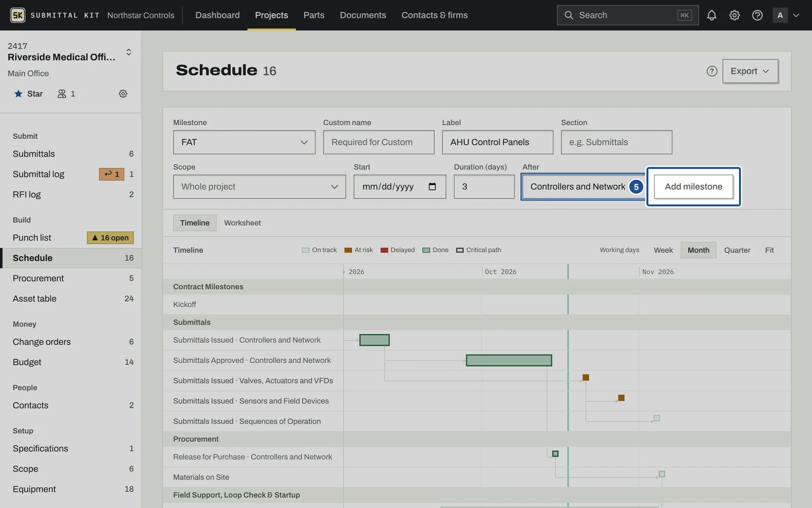Open the Projects nav item
The image size is (812, 508).
(x=272, y=15)
